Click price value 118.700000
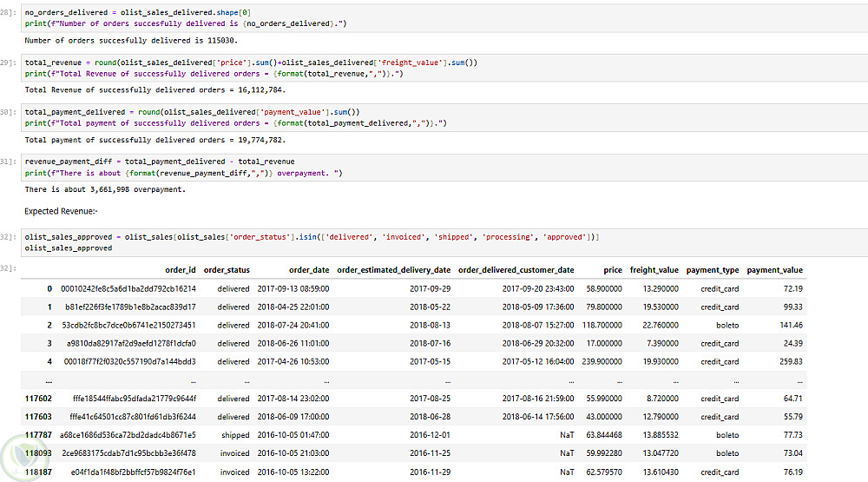868x482 pixels. (x=602, y=325)
